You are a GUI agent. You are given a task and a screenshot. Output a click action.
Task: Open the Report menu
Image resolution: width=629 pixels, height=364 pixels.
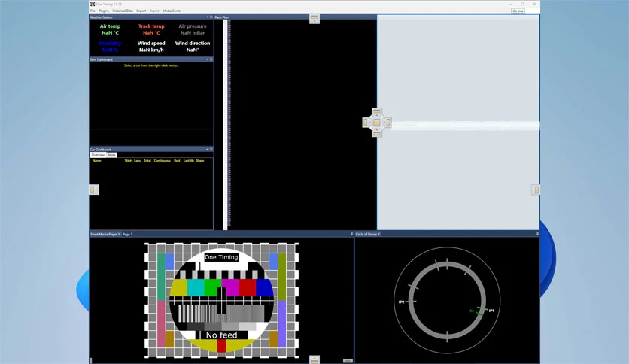pyautogui.click(x=154, y=11)
